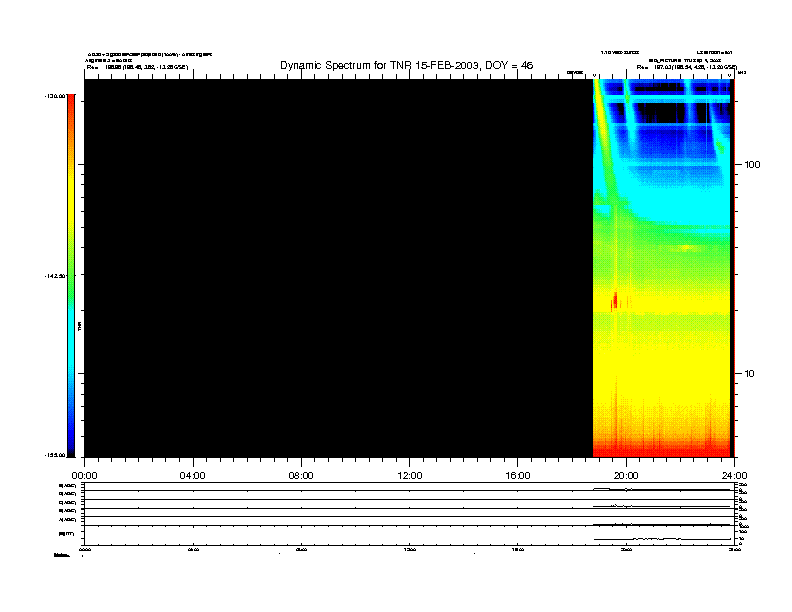Select the 24:00 time axis label
This screenshot has width=792, height=612.
pos(734,476)
